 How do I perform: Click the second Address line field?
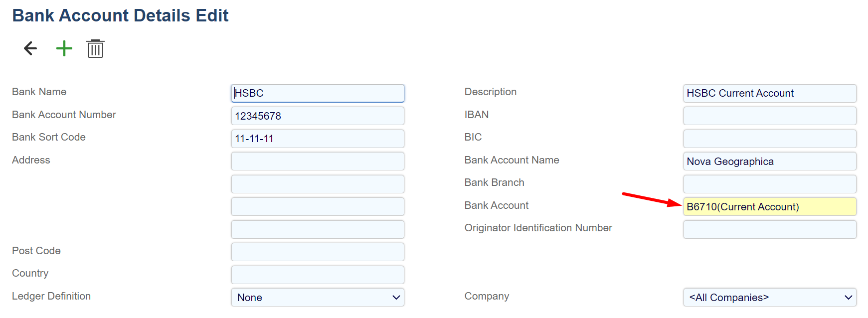(318, 184)
